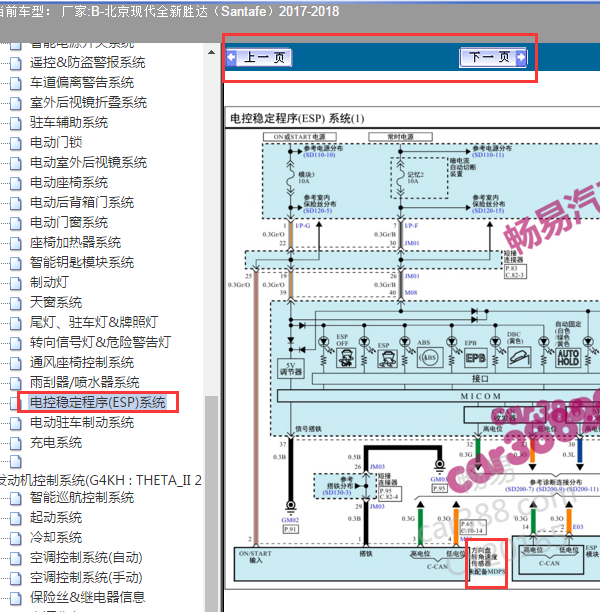Click the left arrow icon on 上一页
This screenshot has height=612, width=600.
(231, 57)
